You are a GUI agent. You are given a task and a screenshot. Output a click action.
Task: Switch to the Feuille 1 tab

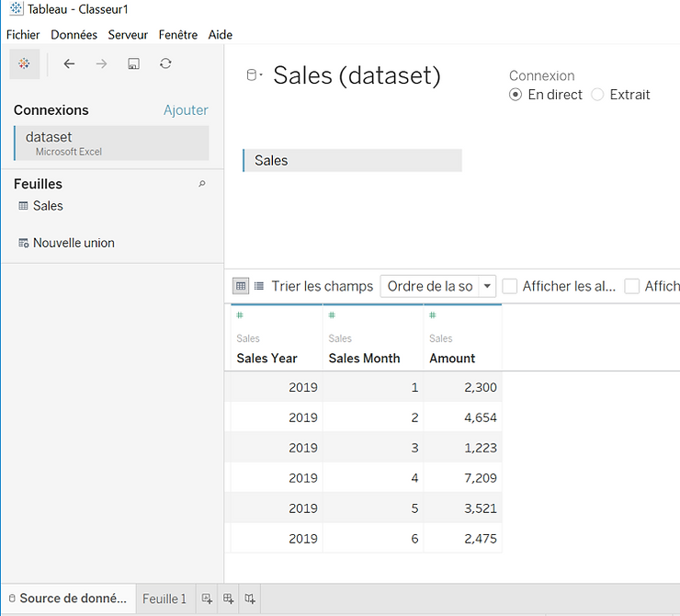pos(164,599)
